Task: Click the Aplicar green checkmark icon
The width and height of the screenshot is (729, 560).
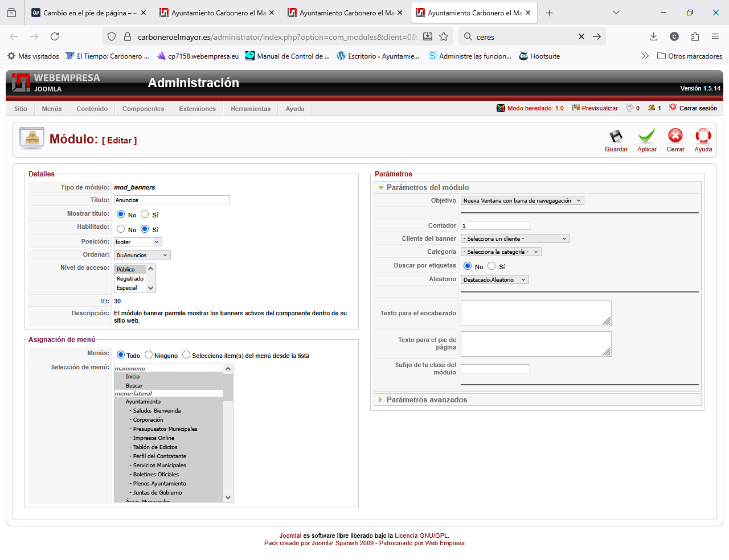Action: (x=646, y=137)
